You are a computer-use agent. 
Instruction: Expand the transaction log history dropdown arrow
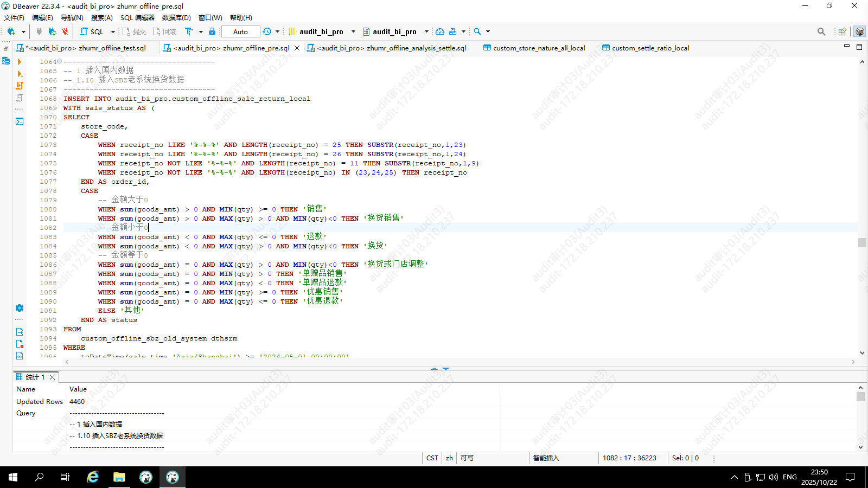coord(277,31)
